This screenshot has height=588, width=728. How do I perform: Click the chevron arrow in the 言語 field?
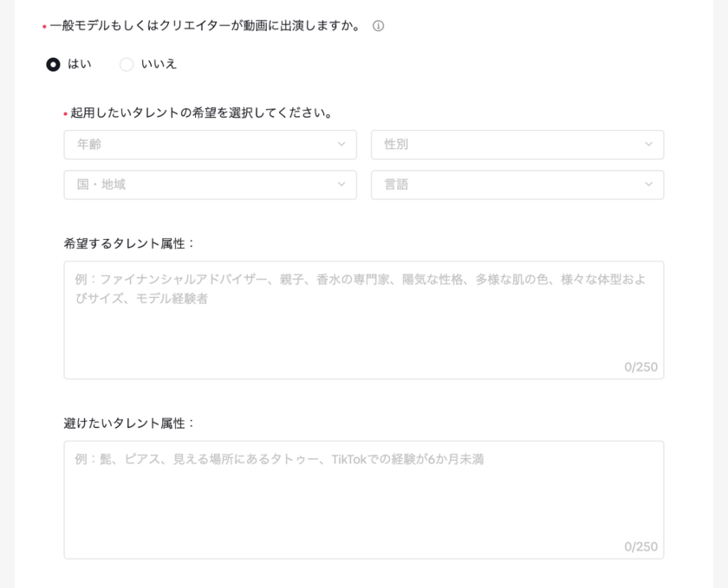[648, 184]
